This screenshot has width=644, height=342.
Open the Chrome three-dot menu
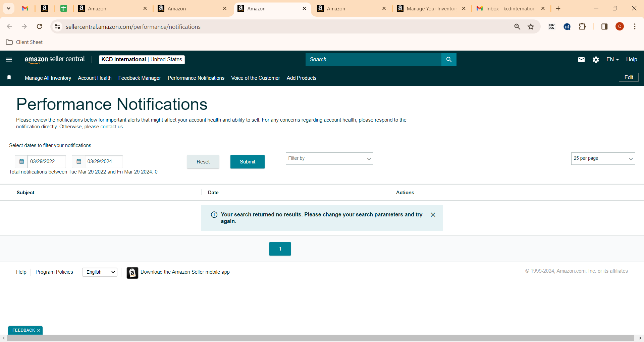point(635,26)
